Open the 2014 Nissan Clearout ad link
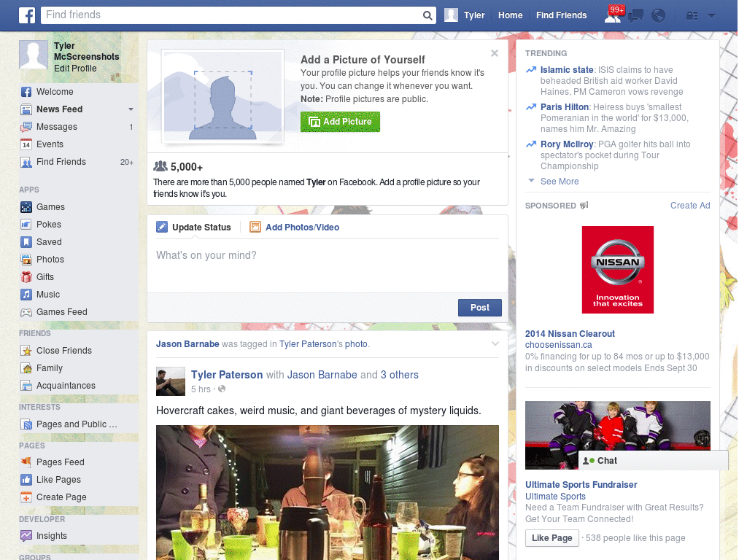This screenshot has height=560, width=747. click(x=570, y=334)
